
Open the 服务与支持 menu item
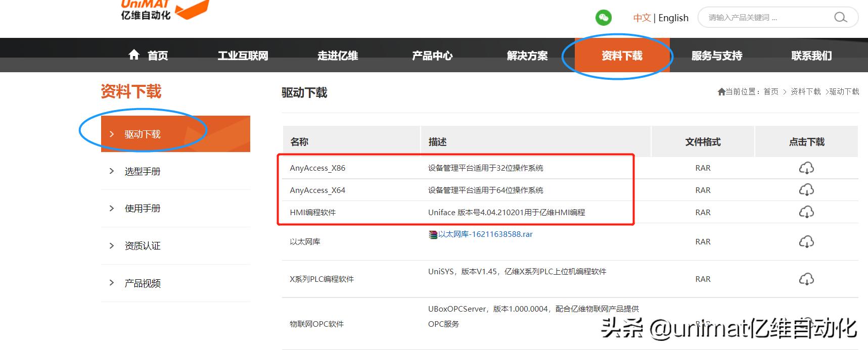pyautogui.click(x=717, y=55)
